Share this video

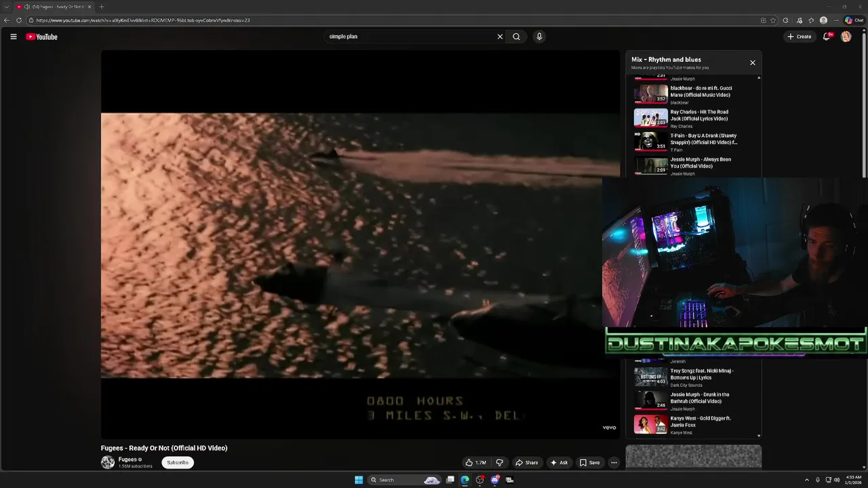point(526,462)
